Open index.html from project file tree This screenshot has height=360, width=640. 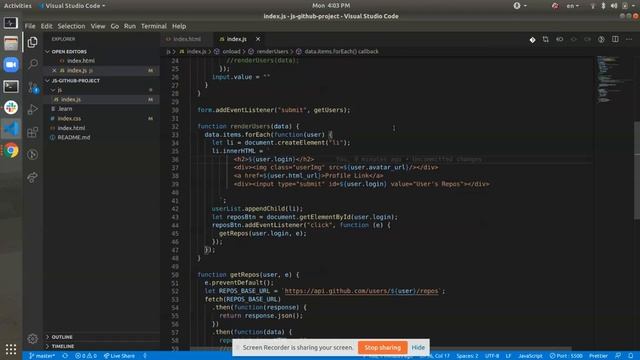click(71, 128)
